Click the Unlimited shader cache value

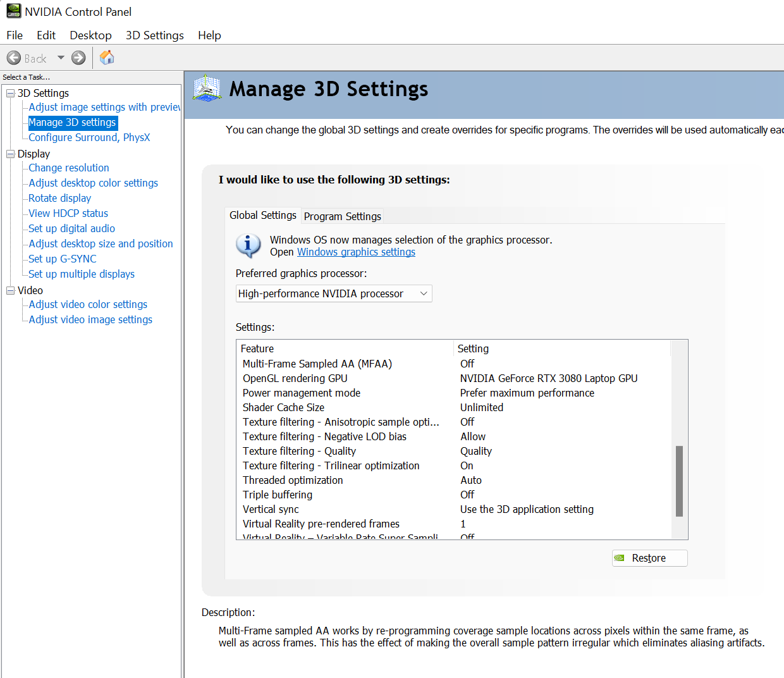[482, 407]
